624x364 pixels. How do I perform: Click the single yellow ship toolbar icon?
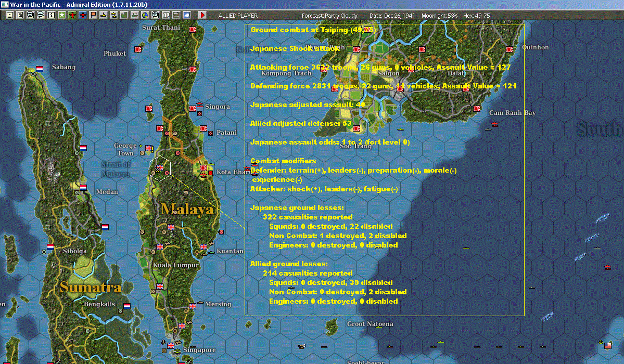(104, 15)
